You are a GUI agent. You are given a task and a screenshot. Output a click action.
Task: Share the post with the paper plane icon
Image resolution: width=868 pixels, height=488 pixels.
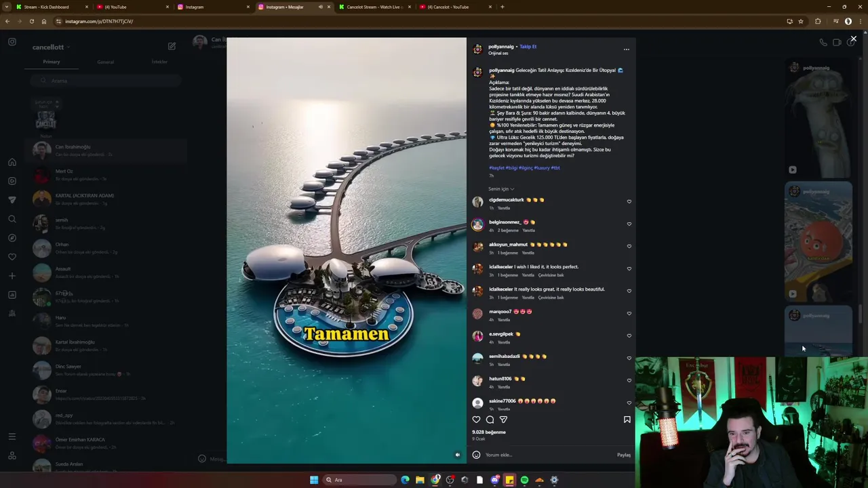pos(503,420)
